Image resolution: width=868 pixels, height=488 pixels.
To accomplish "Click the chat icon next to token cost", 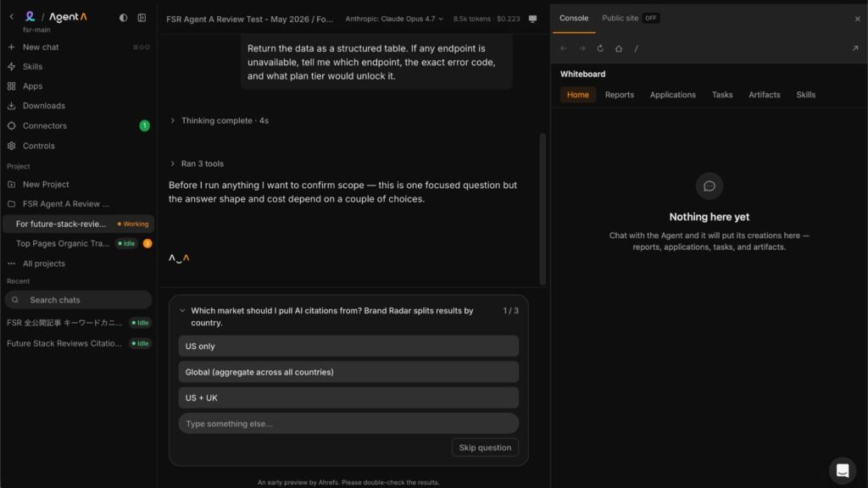I will click(x=532, y=19).
